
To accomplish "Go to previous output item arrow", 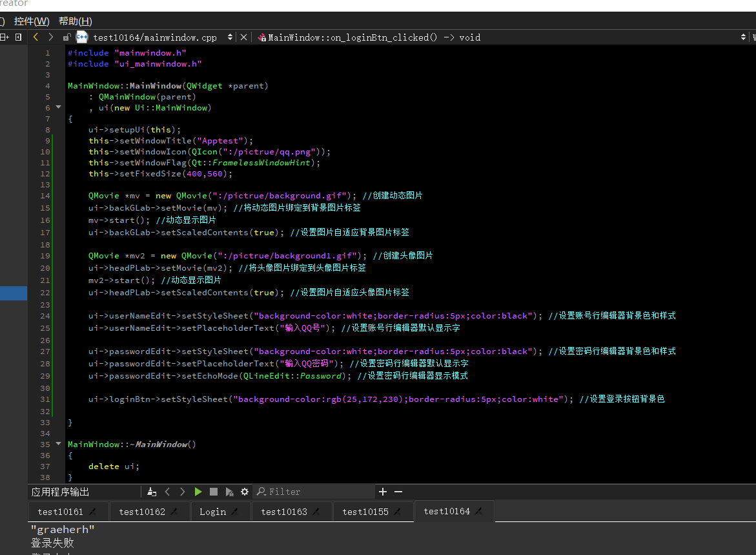I will pyautogui.click(x=167, y=492).
